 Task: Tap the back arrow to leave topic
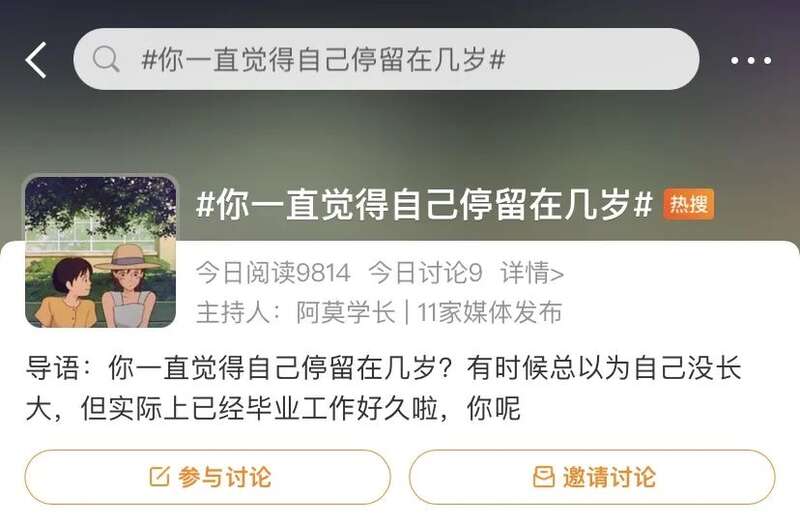click(x=36, y=60)
